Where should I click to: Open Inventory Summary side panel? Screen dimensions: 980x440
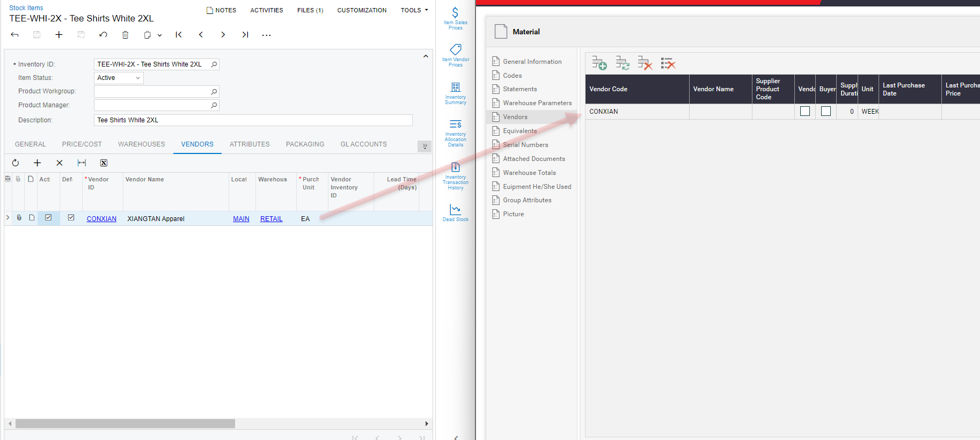[x=455, y=93]
